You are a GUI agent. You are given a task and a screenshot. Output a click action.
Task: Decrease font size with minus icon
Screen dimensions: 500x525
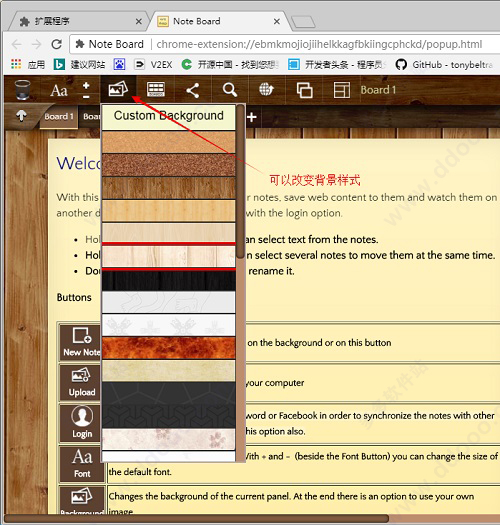(x=86, y=97)
